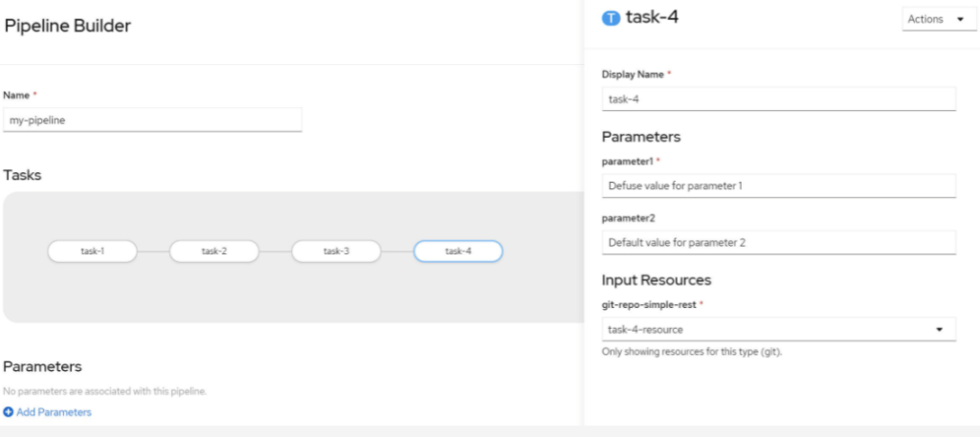980x437 pixels.
Task: Select the task-4 node
Action: (458, 251)
